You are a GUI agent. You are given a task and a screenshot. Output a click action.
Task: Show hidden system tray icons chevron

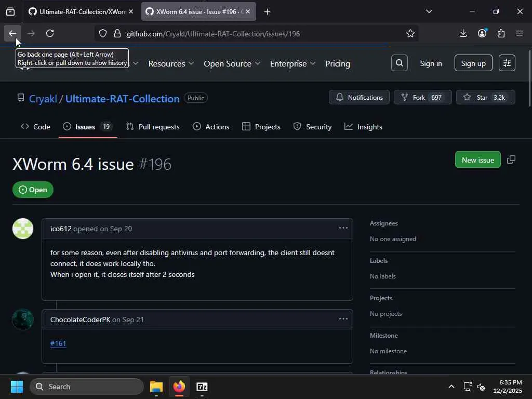tap(451, 387)
